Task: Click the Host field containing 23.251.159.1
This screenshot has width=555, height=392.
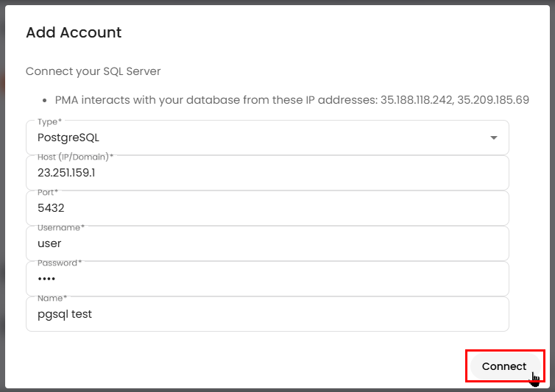Action: [266, 173]
